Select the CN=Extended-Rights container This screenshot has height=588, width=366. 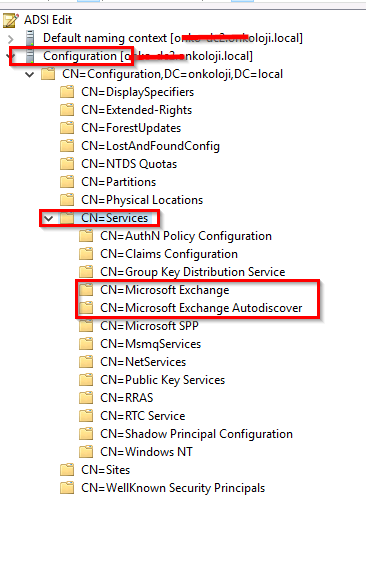click(136, 110)
